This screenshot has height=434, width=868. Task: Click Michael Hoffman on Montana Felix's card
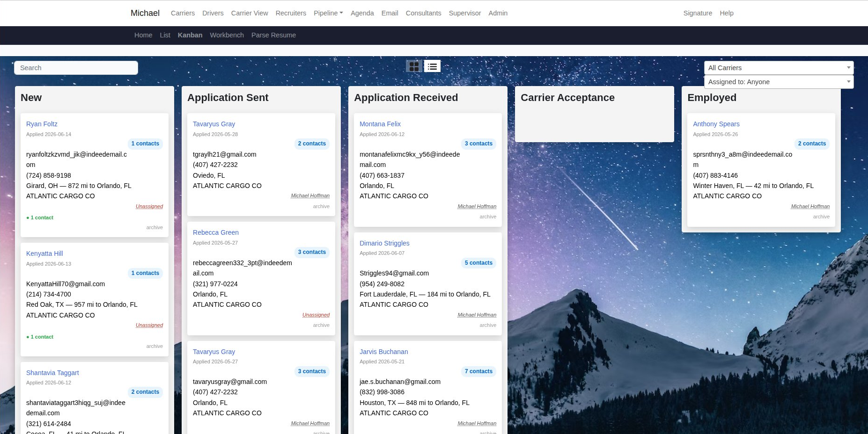point(477,206)
